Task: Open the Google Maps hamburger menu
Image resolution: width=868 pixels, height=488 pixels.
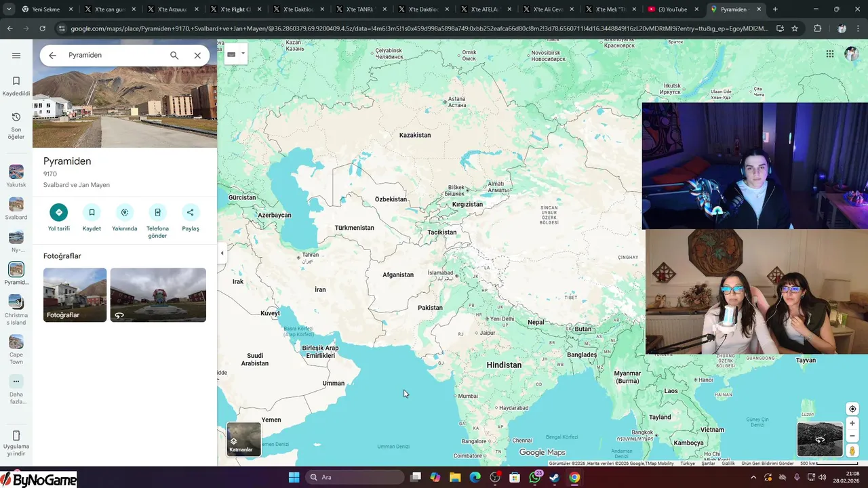Action: [16, 56]
